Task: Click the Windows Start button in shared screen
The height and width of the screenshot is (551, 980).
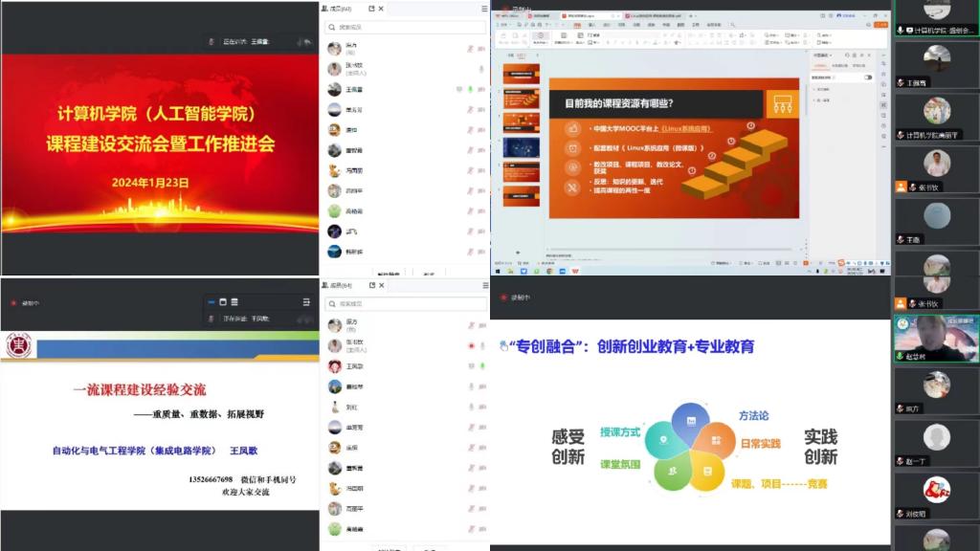Action: click(x=496, y=271)
